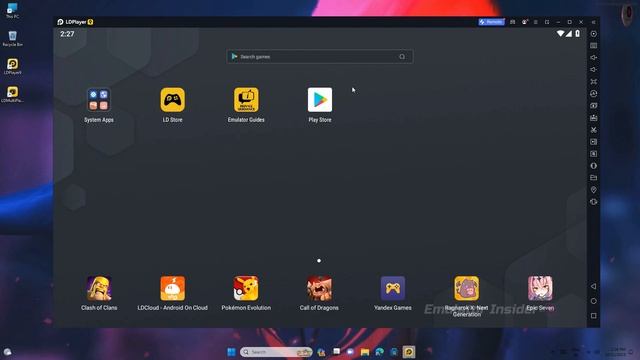This screenshot has width=640, height=360.
Task: Click the blue Remote button
Action: click(x=491, y=22)
